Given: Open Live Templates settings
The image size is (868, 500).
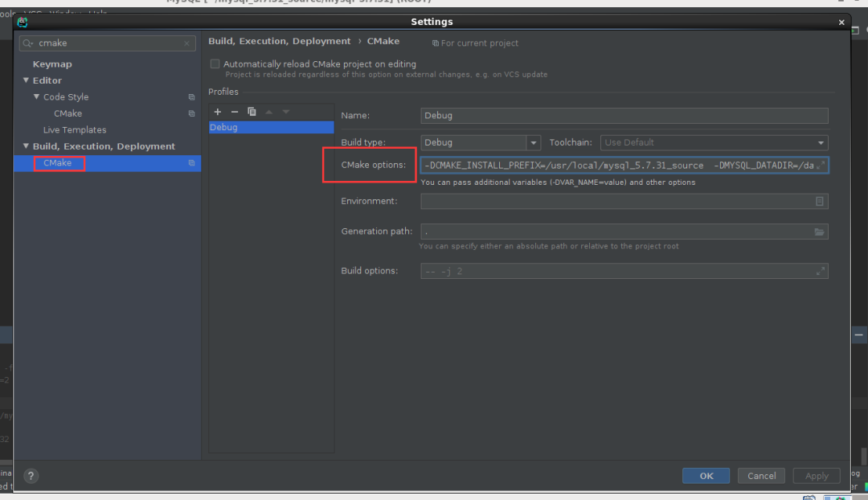Looking at the screenshot, I should pyautogui.click(x=75, y=129).
